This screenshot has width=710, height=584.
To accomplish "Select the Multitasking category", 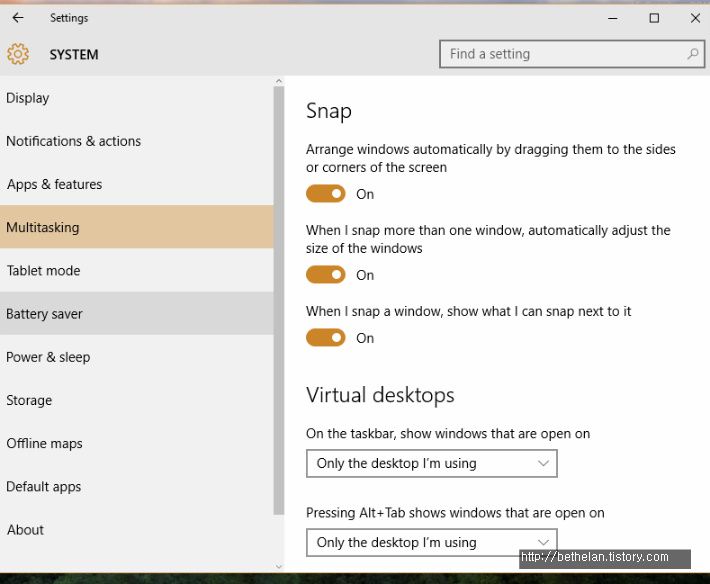I will coord(137,227).
